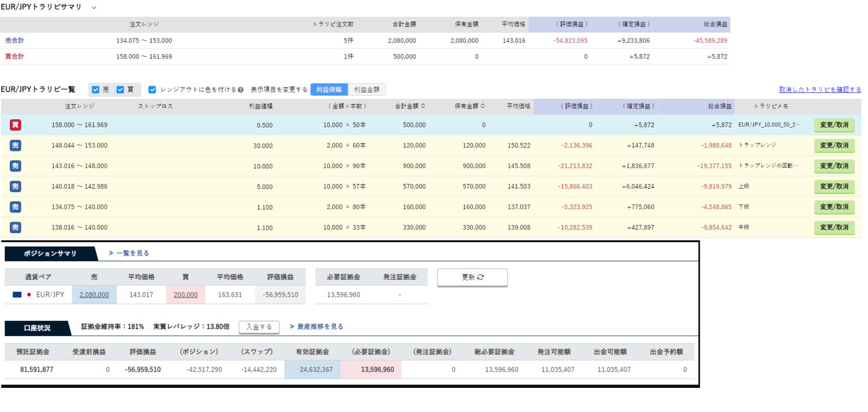The image size is (868, 412).
Task: Sort by 合計金額 column arrows
Action: (423, 106)
